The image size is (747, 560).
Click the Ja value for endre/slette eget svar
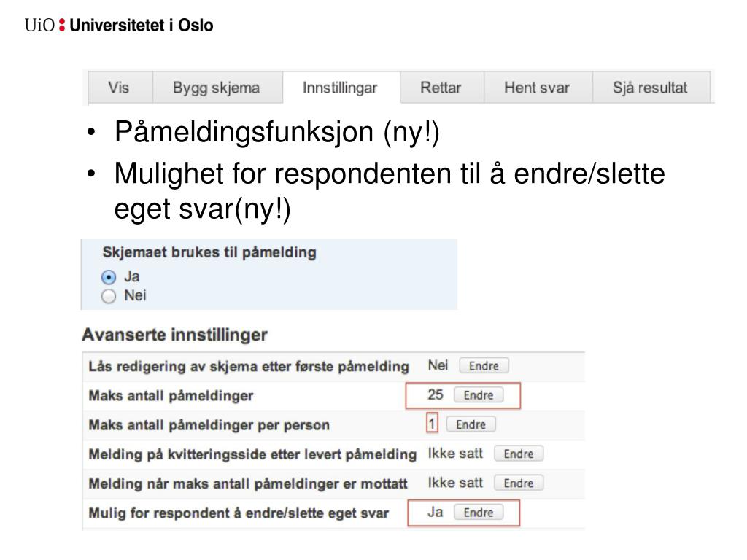pos(436,513)
